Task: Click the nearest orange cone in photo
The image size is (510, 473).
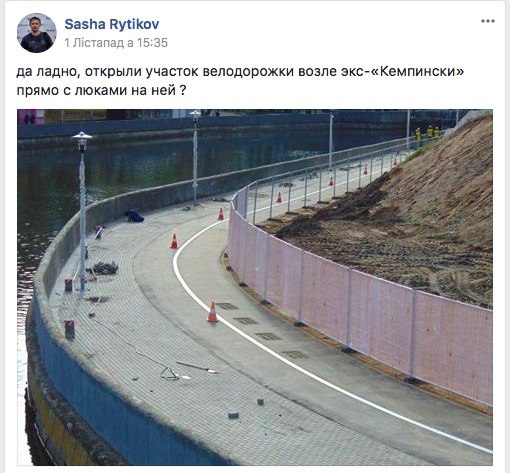Action: [x=213, y=312]
